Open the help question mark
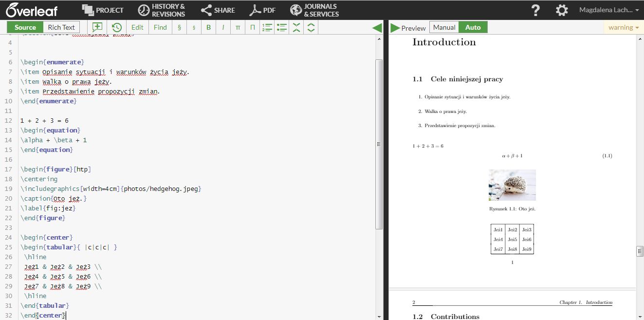644x320 pixels. pyautogui.click(x=535, y=10)
